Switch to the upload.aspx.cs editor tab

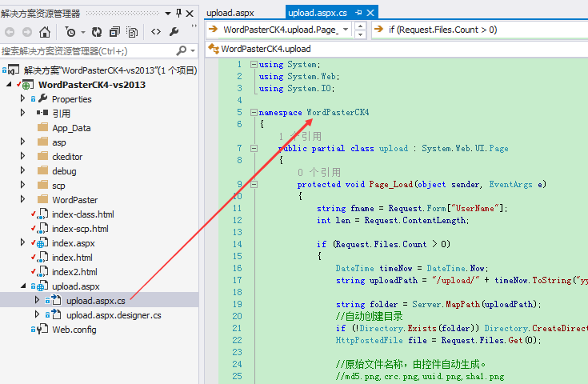point(318,13)
